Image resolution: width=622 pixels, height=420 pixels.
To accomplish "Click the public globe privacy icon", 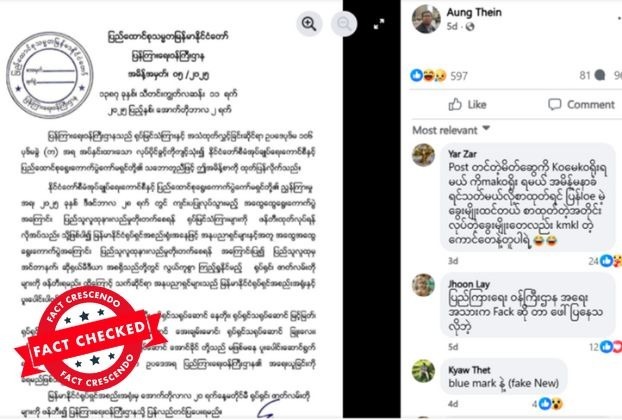I will [x=470, y=27].
